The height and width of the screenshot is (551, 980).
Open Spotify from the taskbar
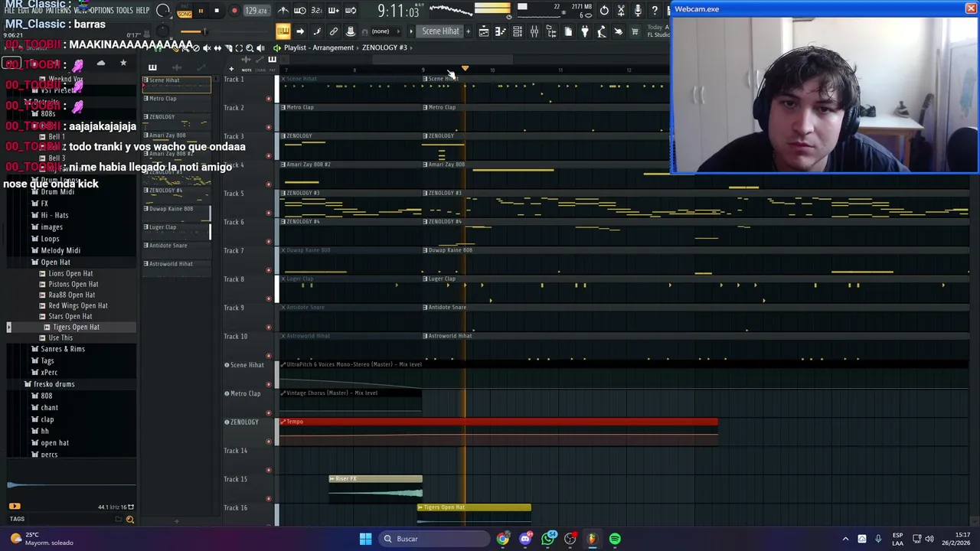615,539
